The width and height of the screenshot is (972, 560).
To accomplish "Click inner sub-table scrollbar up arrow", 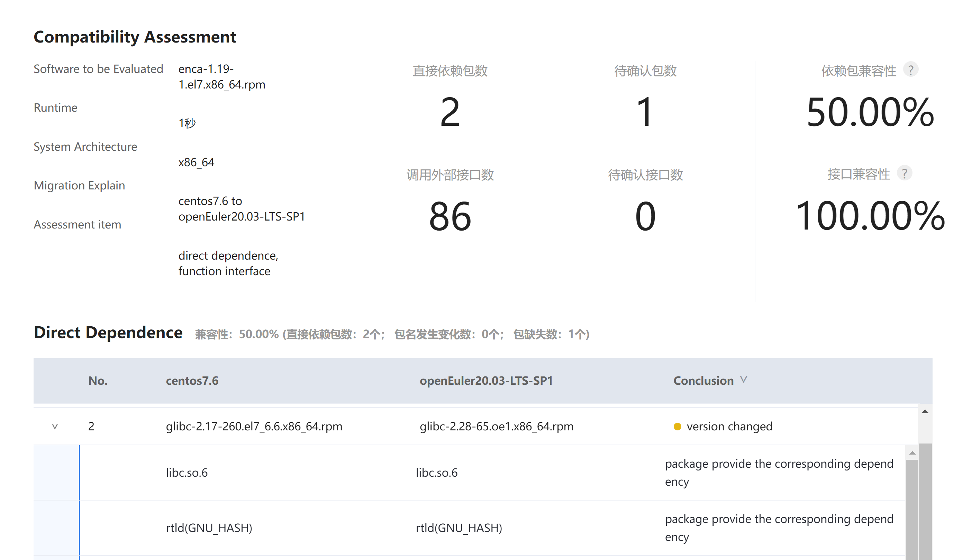I will 912,453.
